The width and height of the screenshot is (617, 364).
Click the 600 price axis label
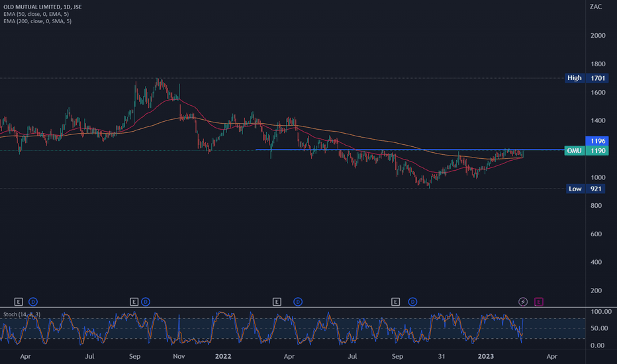pos(596,234)
